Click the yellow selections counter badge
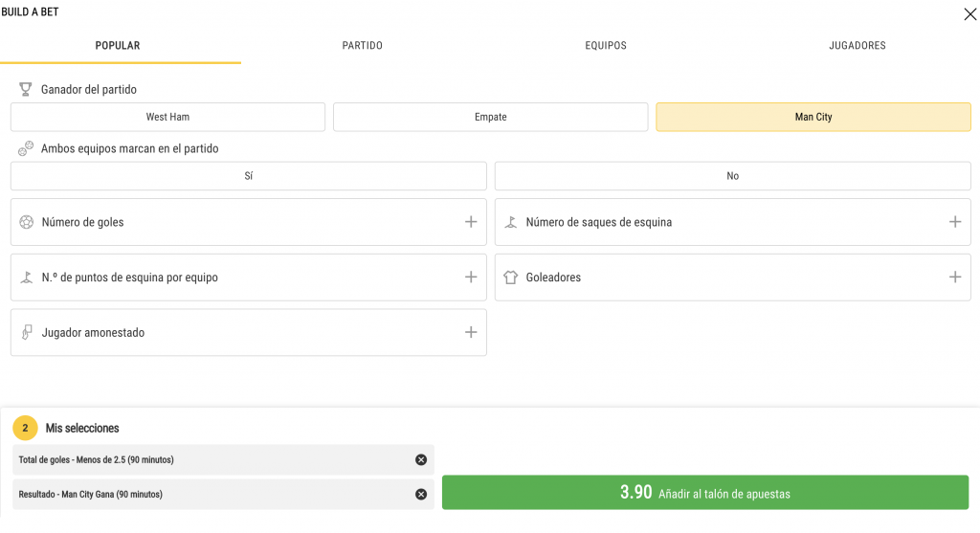This screenshot has width=980, height=533. (25, 428)
